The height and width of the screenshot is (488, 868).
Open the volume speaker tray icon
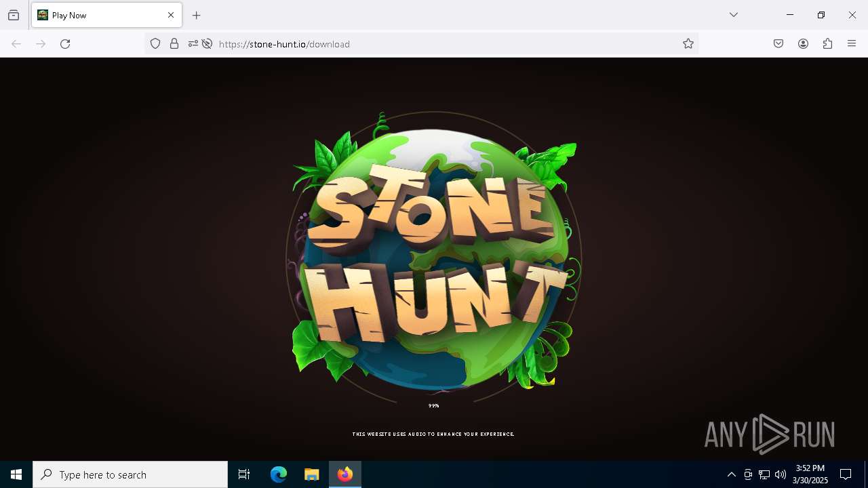[x=781, y=474]
